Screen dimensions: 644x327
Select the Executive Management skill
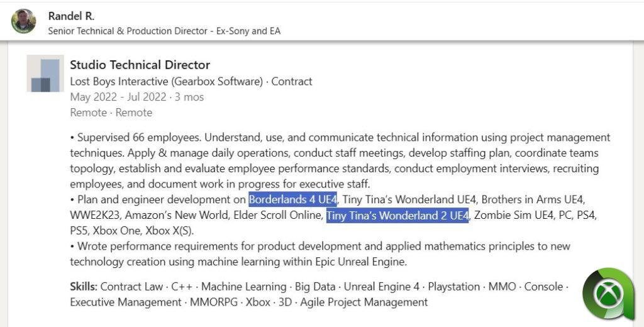pos(124,302)
